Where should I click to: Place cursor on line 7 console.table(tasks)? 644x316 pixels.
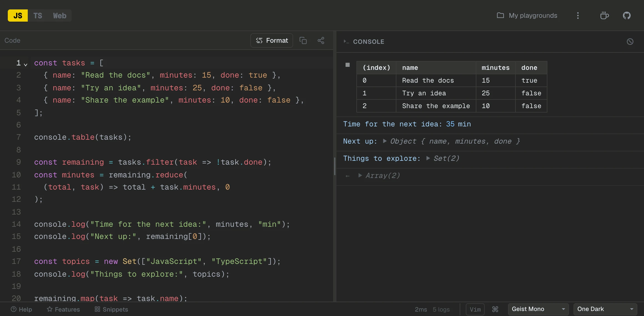pos(83,137)
